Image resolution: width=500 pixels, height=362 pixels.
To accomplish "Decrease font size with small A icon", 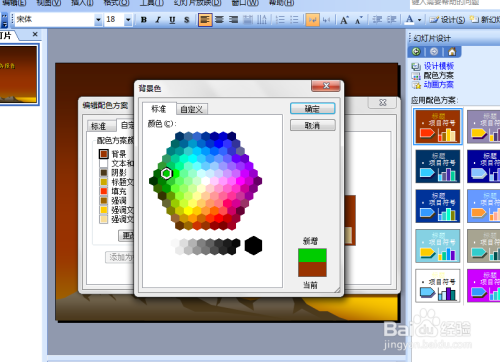I will click(359, 20).
